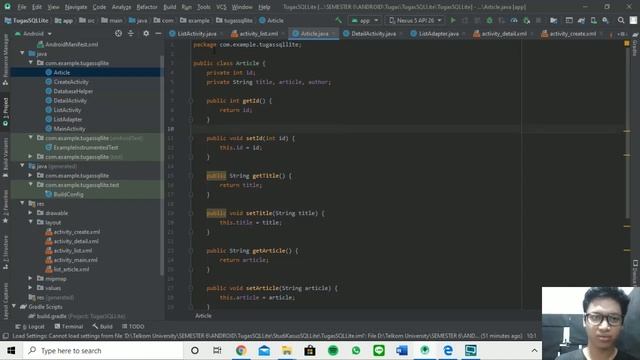
Task: Toggle code fold for getId method
Action: 191,100
